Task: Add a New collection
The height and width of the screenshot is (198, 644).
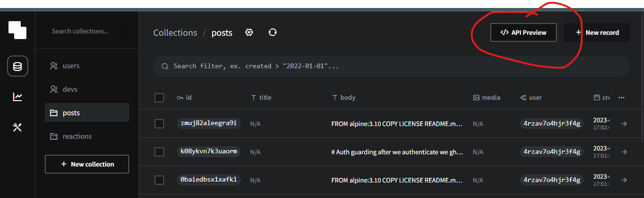Action: [x=87, y=164]
